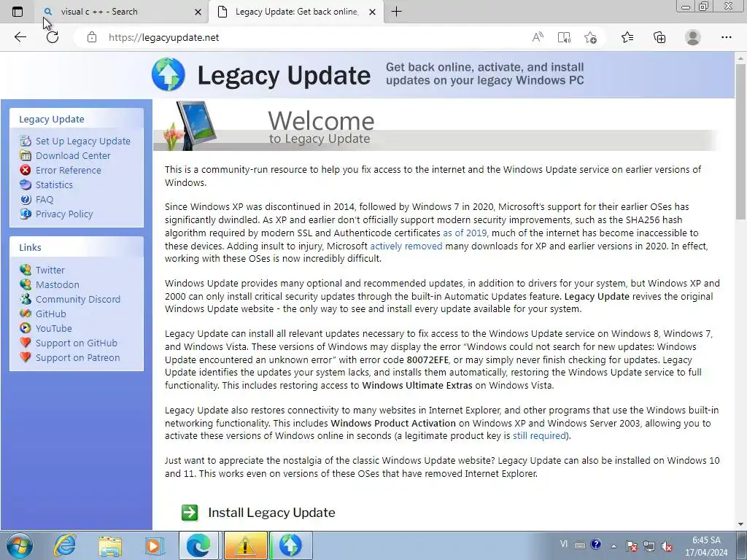Click the Privacy Policy info icon

(26, 214)
